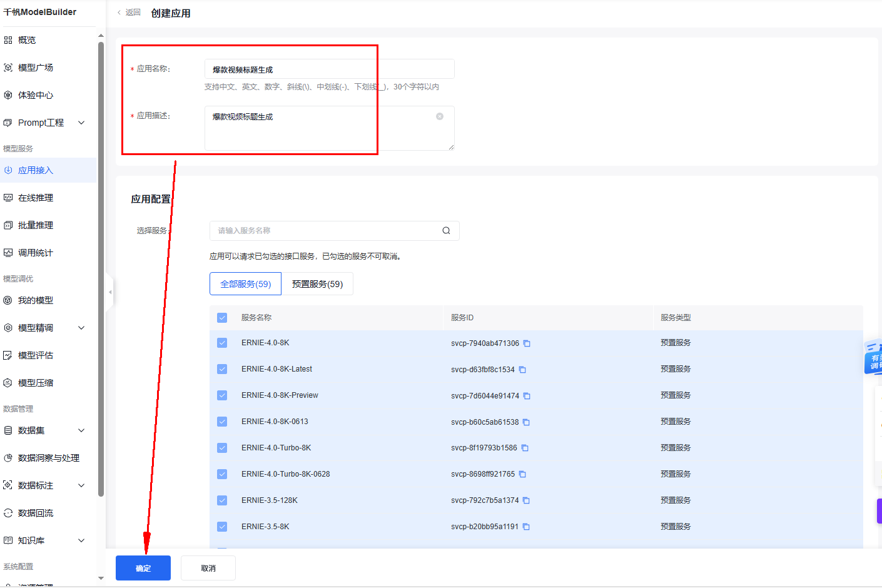The width and height of the screenshot is (882, 588).
Task: Toggle checkbox for ERNIE-4.0-8K
Action: [222, 343]
